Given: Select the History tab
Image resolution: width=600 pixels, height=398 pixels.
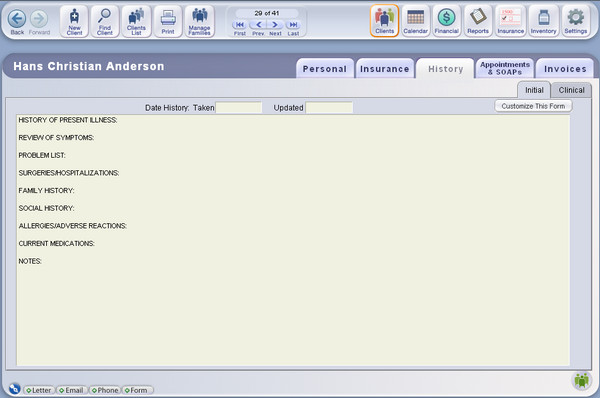Looking at the screenshot, I should point(445,69).
